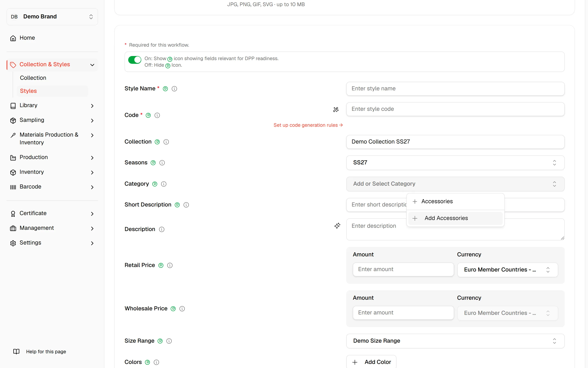Click the AI sparkle icon beside Description

337,226
